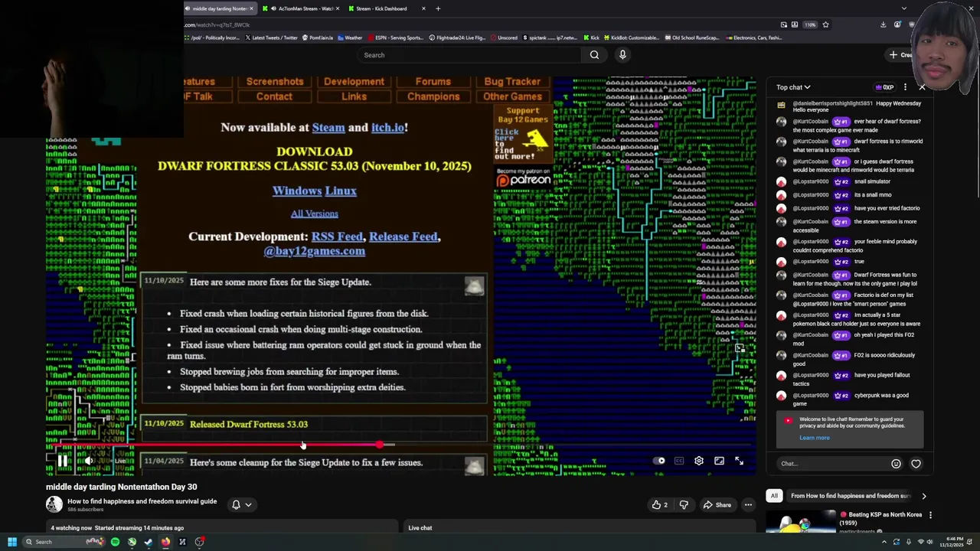Click the LIVE-badged channel avatar in chat notice
The image size is (980, 551).
pyautogui.click(x=788, y=420)
